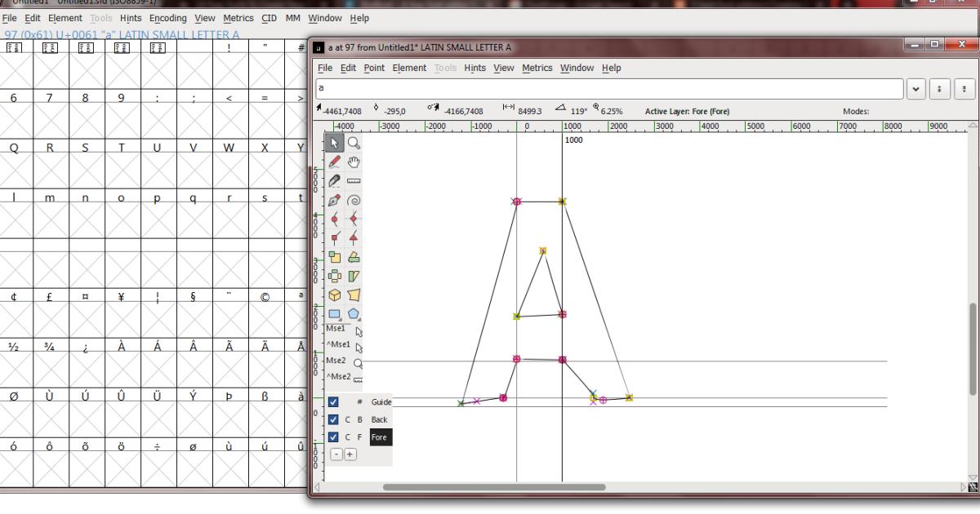Select the Pointer tool in the toolbox
Viewport: 980px width, 514px height.
(x=334, y=144)
